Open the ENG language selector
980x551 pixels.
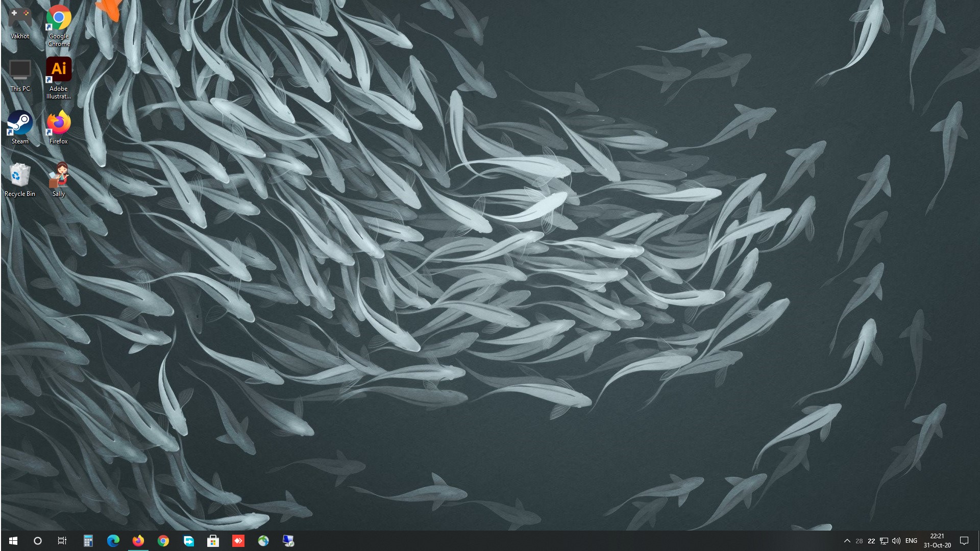click(x=912, y=541)
